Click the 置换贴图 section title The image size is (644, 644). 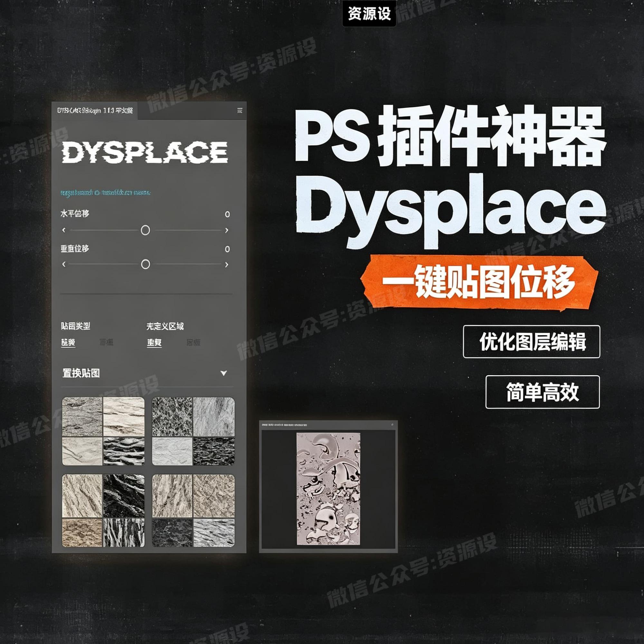click(81, 373)
